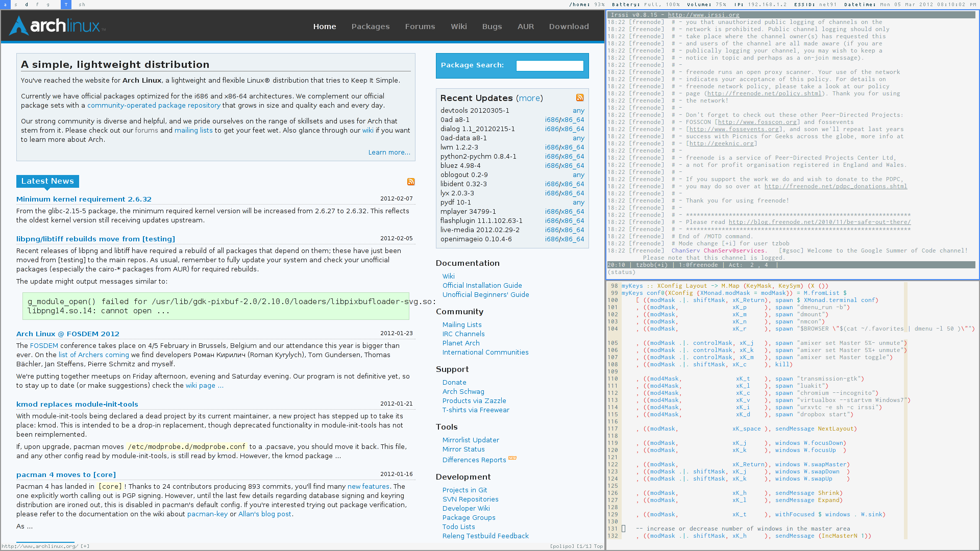Open 'pacman-key' wiki link
Image resolution: width=980 pixels, height=551 pixels.
[x=207, y=514]
